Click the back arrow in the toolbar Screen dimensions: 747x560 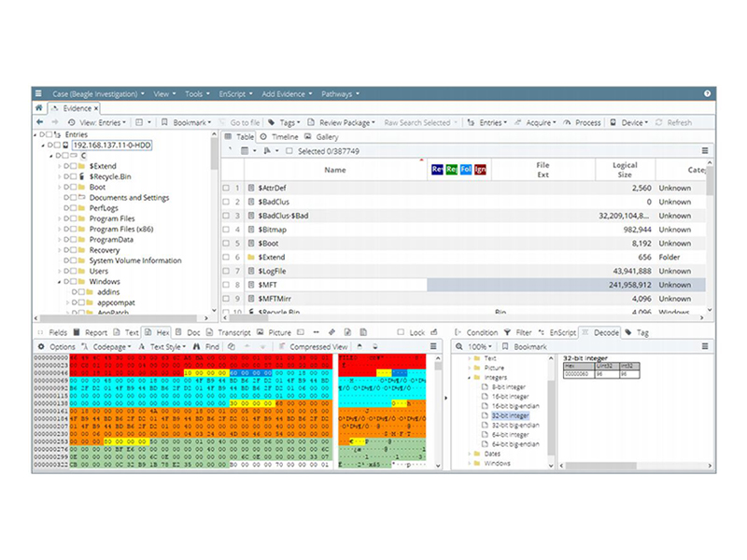(x=40, y=122)
